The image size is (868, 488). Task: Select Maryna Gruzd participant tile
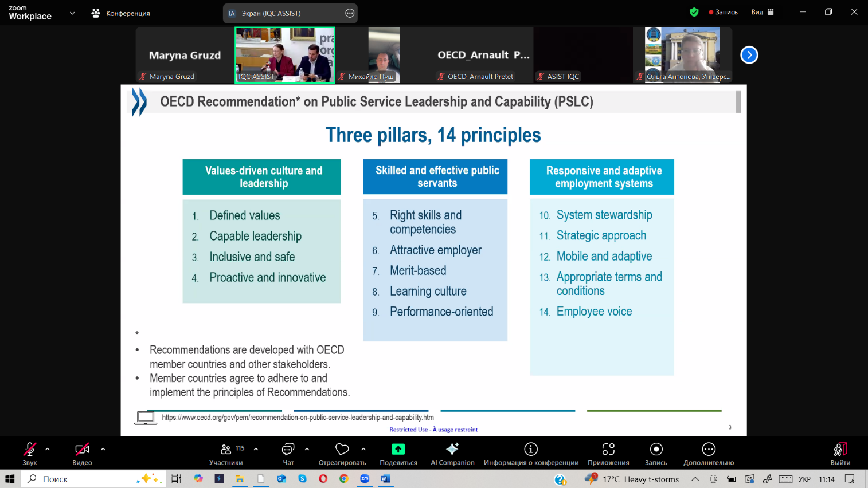click(185, 55)
